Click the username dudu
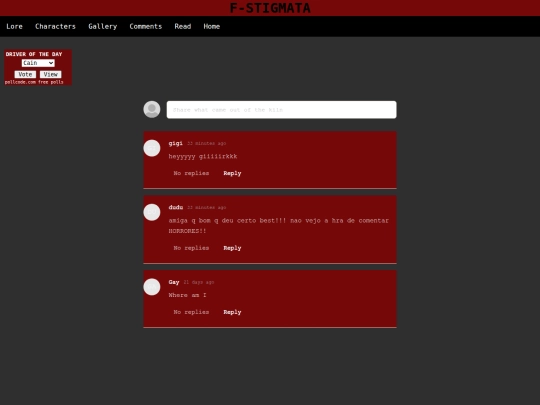Image resolution: width=540 pixels, height=405 pixels. (176, 207)
